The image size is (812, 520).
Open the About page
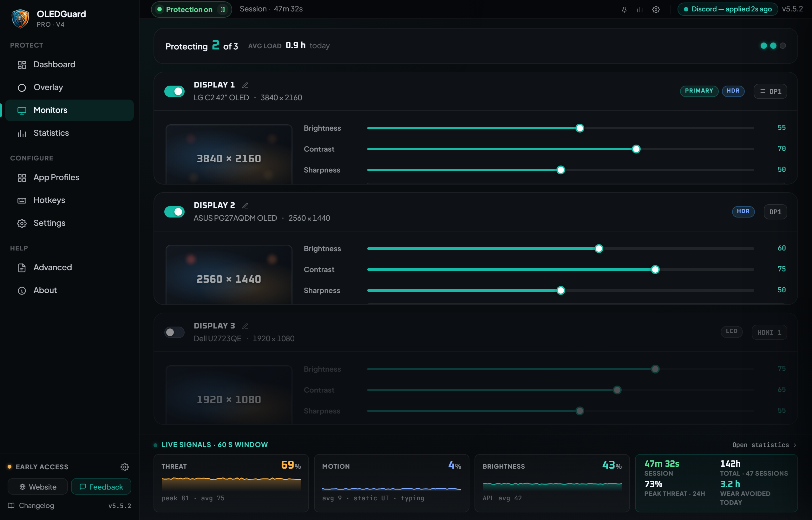point(69,290)
